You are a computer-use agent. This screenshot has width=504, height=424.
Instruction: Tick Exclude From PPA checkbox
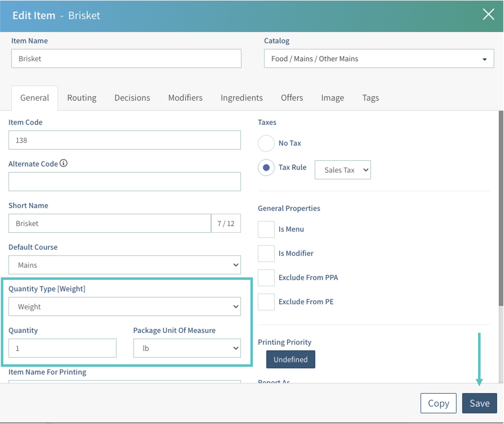click(266, 278)
